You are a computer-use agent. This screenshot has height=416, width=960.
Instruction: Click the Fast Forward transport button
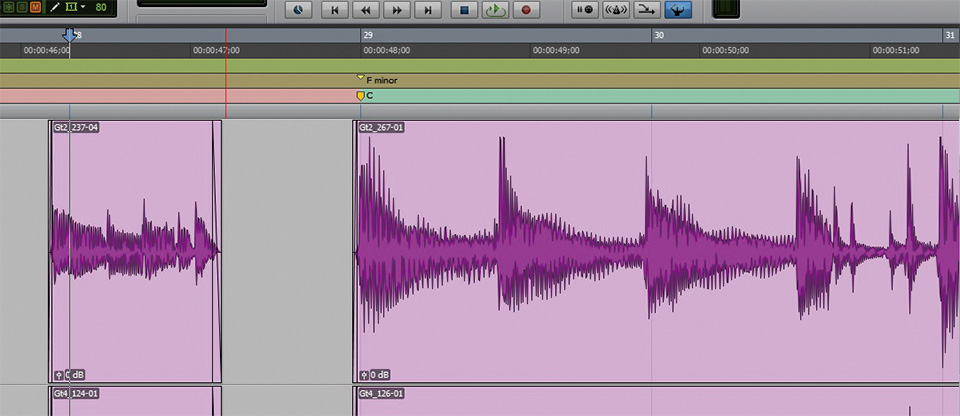tap(397, 10)
